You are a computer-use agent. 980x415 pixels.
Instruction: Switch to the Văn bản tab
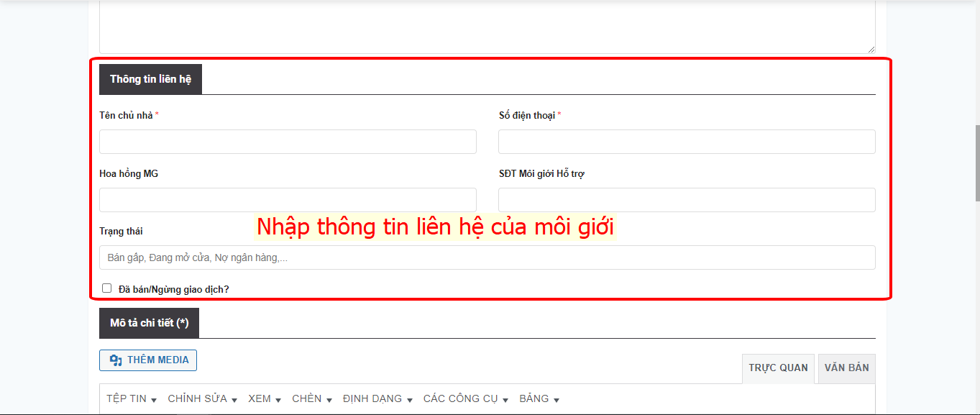(x=846, y=368)
